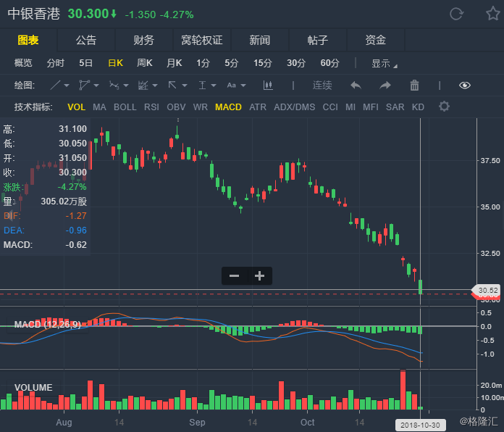
Task: Select the wave pattern drawing tool
Action: point(114,86)
